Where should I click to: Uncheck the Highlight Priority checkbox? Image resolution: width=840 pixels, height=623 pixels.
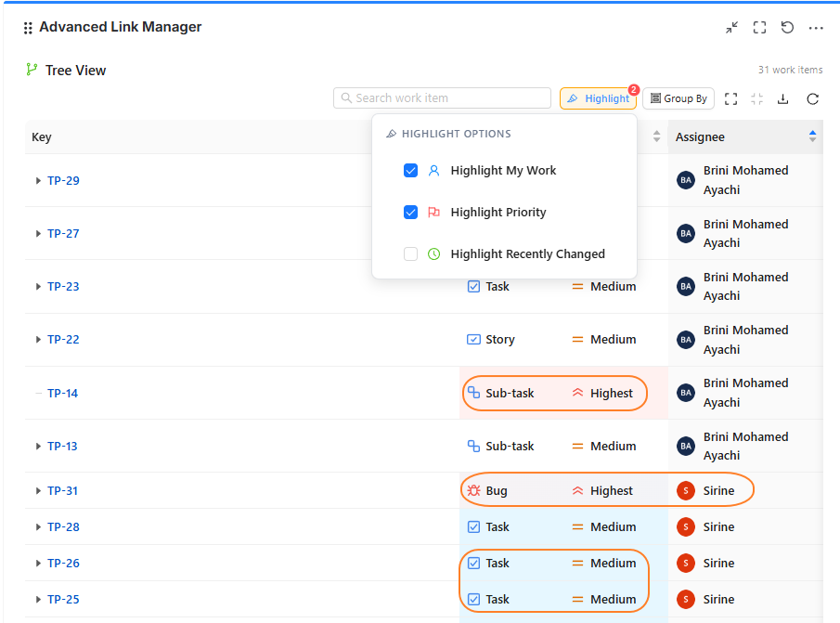point(410,213)
